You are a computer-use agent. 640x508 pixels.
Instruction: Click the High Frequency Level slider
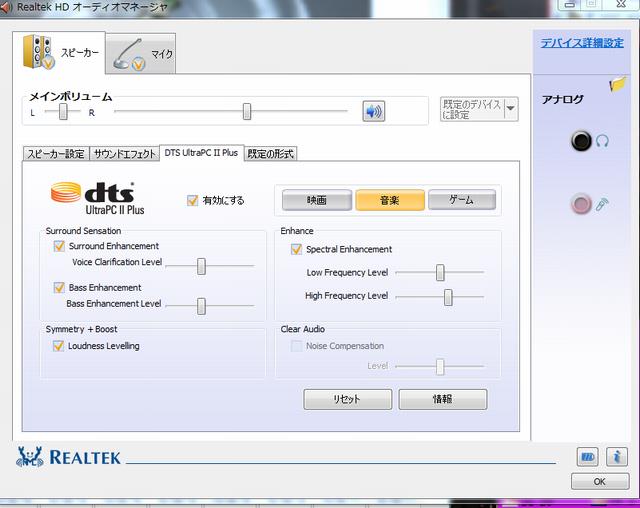448,297
